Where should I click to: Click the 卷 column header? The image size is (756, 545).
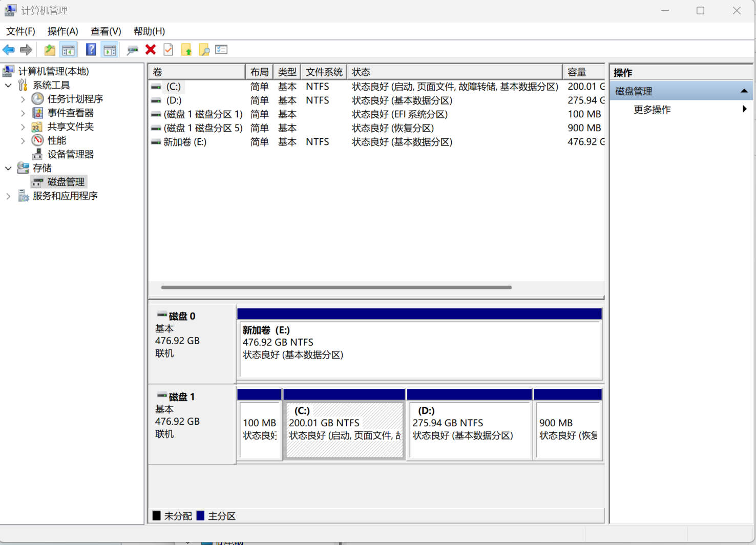pos(197,72)
